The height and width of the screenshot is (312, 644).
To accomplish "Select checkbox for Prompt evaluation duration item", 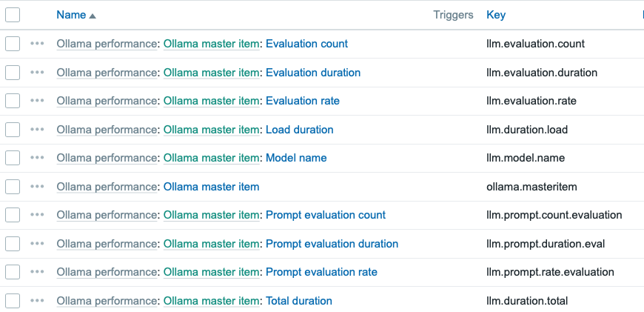I will click(x=13, y=244).
